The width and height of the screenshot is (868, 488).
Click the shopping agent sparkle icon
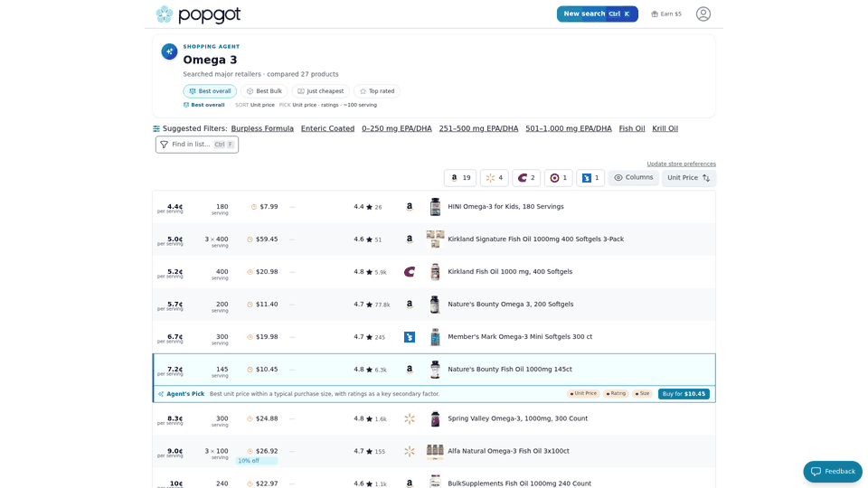pyautogui.click(x=169, y=52)
